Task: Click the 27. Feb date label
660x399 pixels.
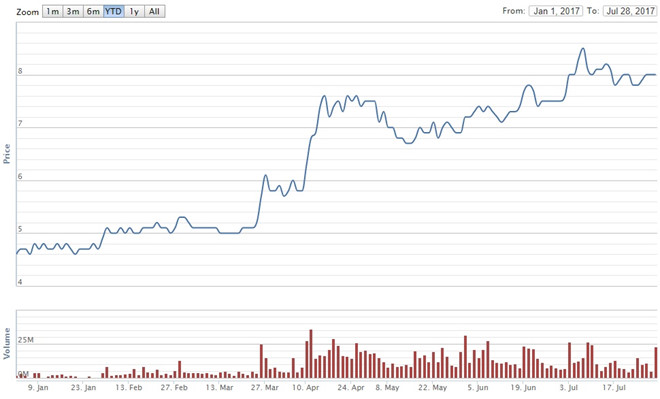Action: (174, 388)
